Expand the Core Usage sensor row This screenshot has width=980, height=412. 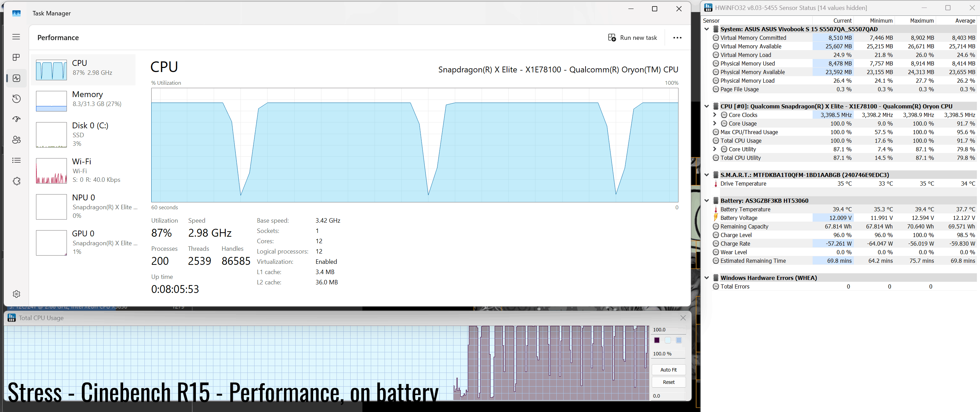click(x=715, y=123)
